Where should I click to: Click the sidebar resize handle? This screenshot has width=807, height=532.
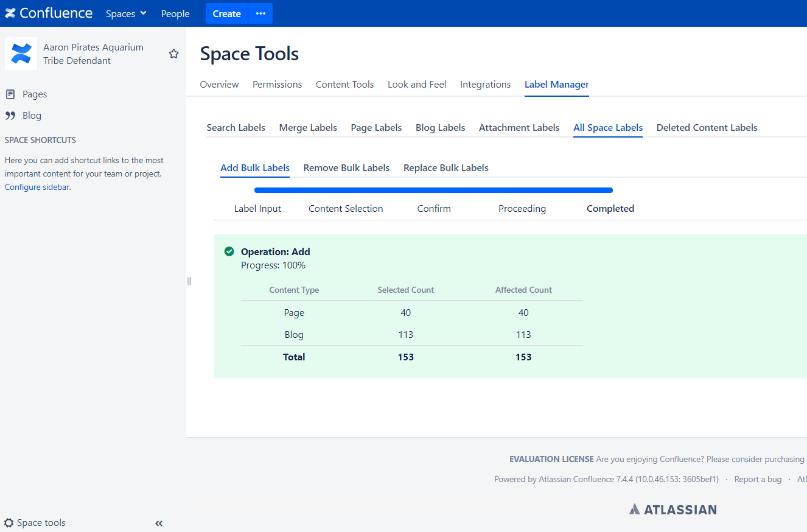click(x=189, y=281)
